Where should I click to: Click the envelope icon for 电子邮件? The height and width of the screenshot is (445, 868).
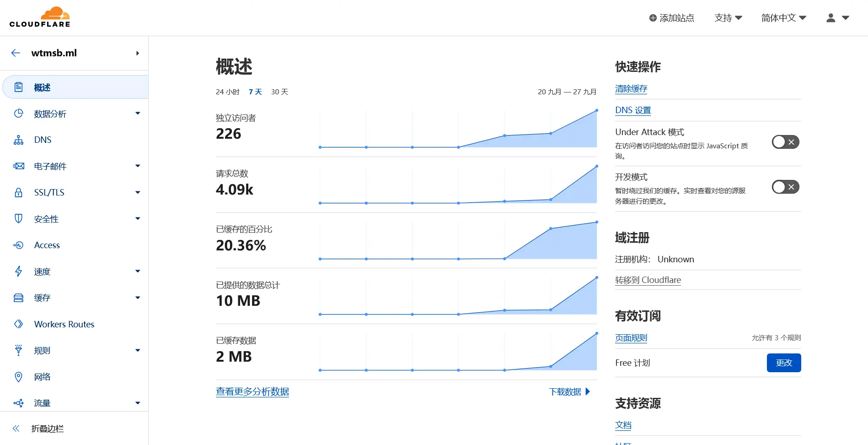pos(18,166)
